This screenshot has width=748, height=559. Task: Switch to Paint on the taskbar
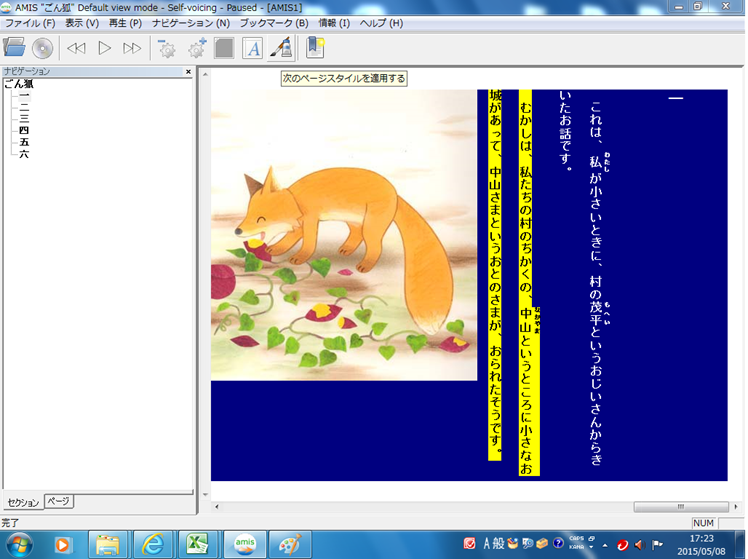click(290, 545)
